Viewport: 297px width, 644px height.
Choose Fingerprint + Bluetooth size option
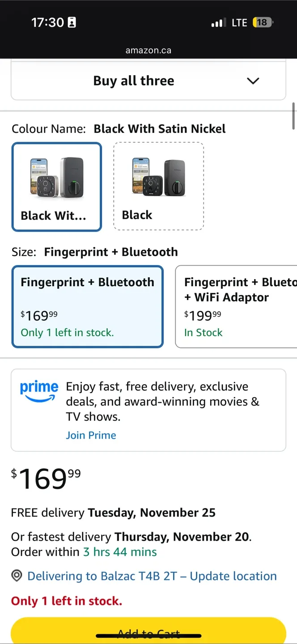87,306
